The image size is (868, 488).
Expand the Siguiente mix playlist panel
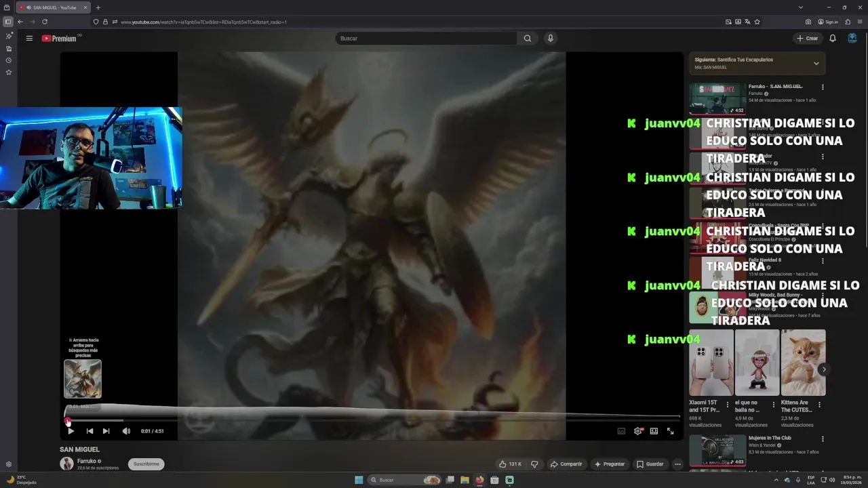(816, 63)
